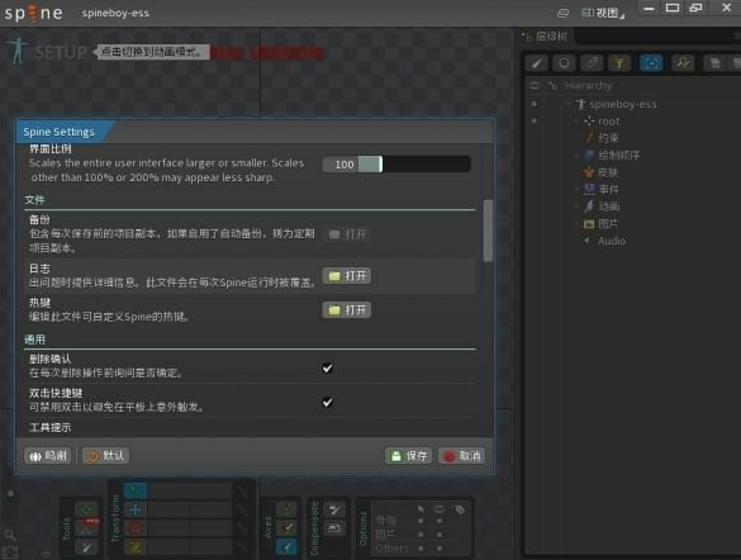
Task: Expand the 图片 node arrow
Action: (x=577, y=224)
